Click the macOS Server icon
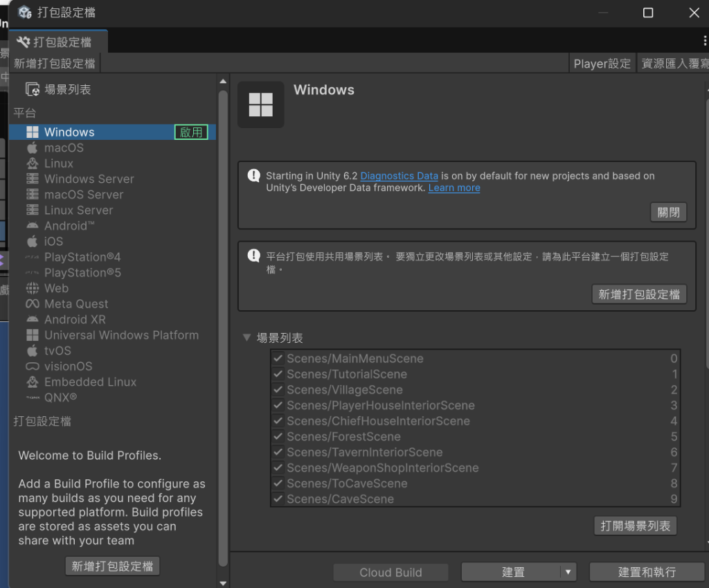 32,195
